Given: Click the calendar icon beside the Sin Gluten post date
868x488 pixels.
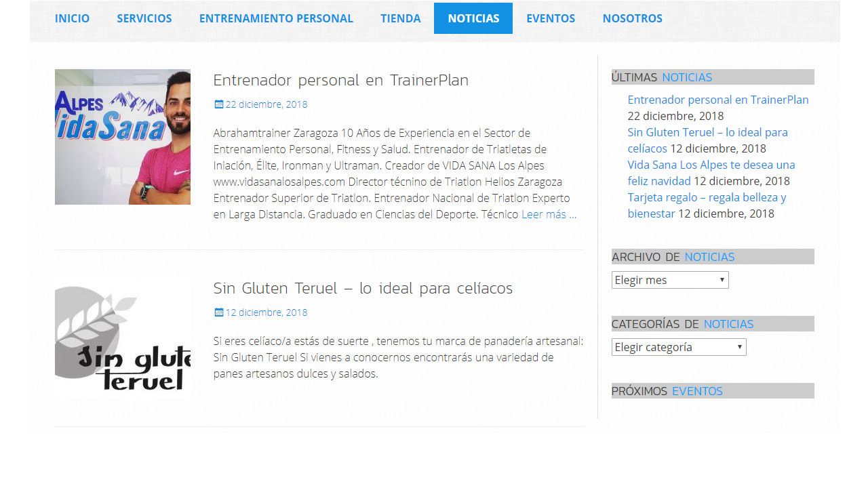Looking at the screenshot, I should (218, 312).
